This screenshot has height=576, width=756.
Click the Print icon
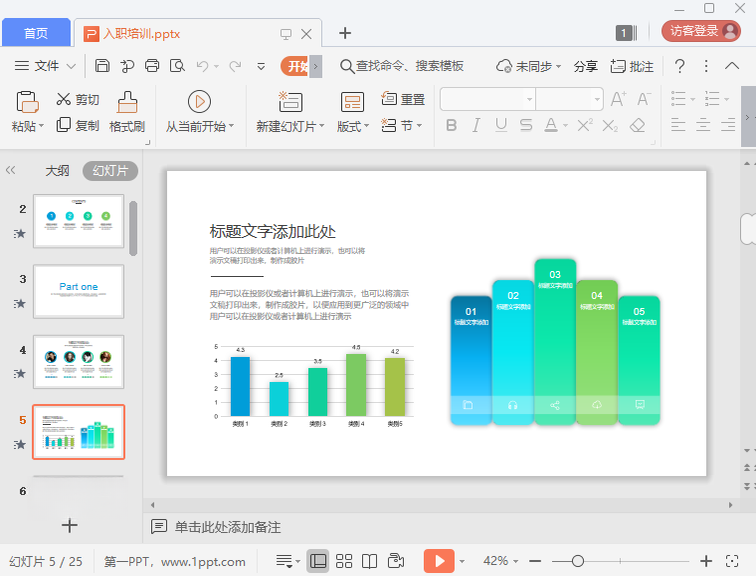point(152,66)
